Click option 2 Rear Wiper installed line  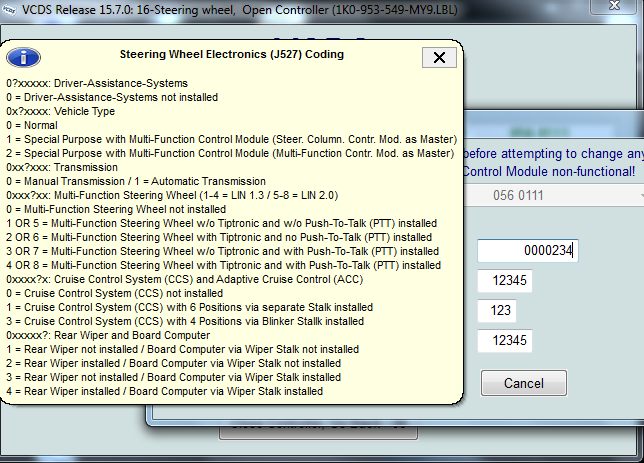click(173, 363)
